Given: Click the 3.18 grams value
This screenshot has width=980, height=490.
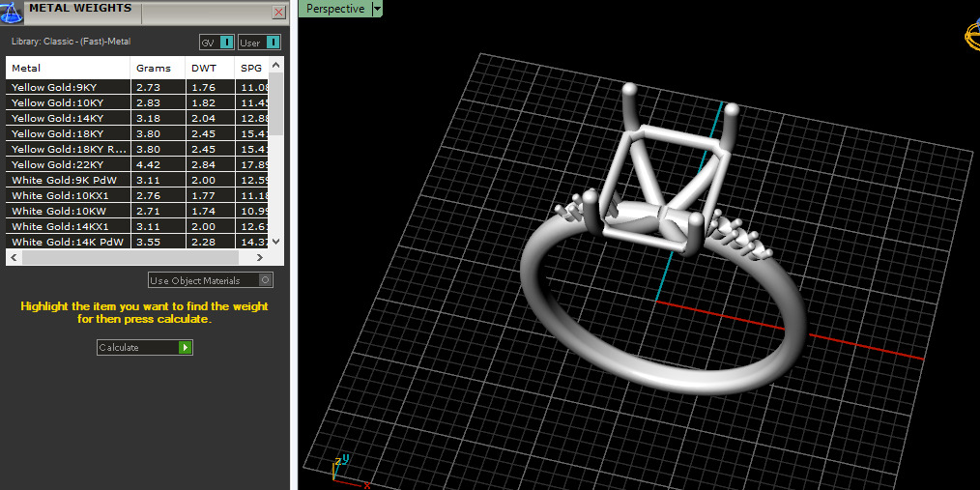Looking at the screenshot, I should coord(148,118).
